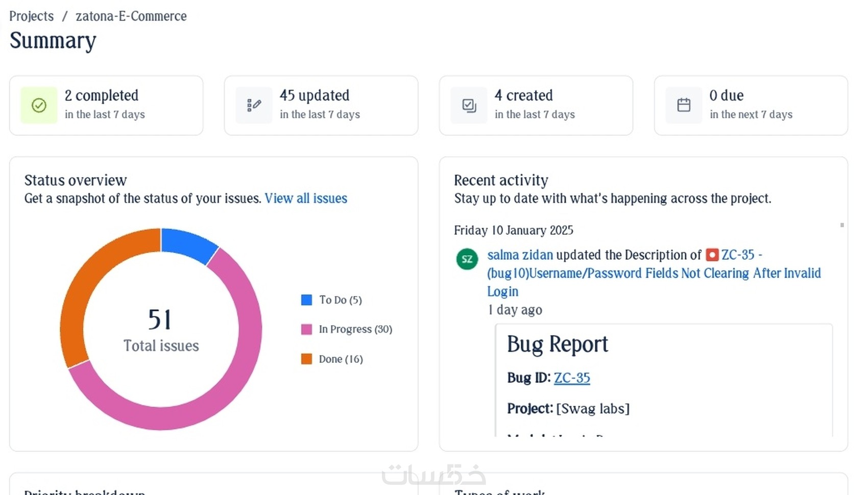Open the zatona-E-Commerce breadcrumb

[x=131, y=16]
